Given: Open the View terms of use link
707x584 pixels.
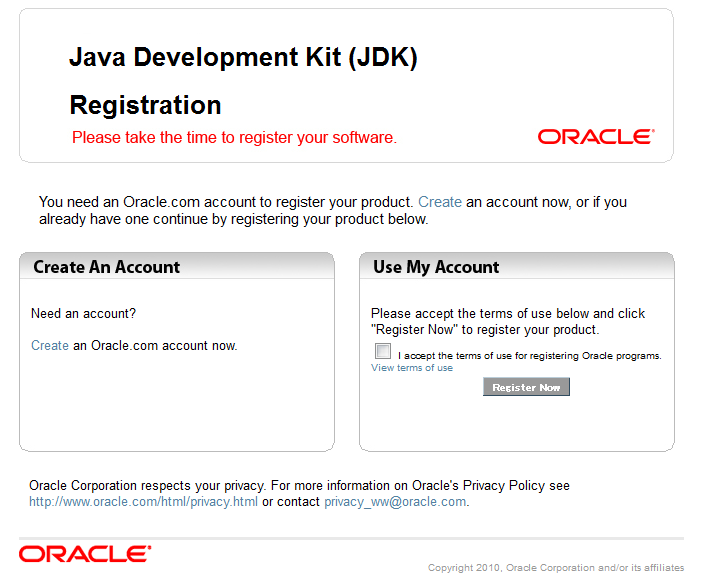Looking at the screenshot, I should 412,368.
